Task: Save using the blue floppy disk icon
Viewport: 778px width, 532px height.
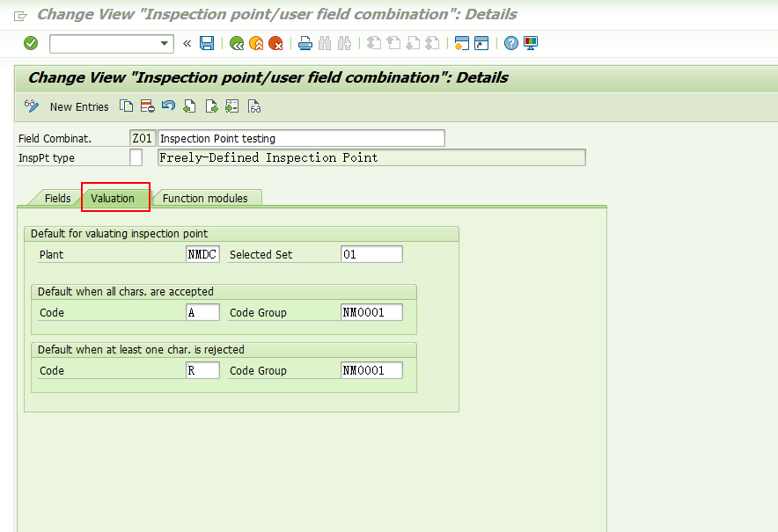Action: coord(207,43)
